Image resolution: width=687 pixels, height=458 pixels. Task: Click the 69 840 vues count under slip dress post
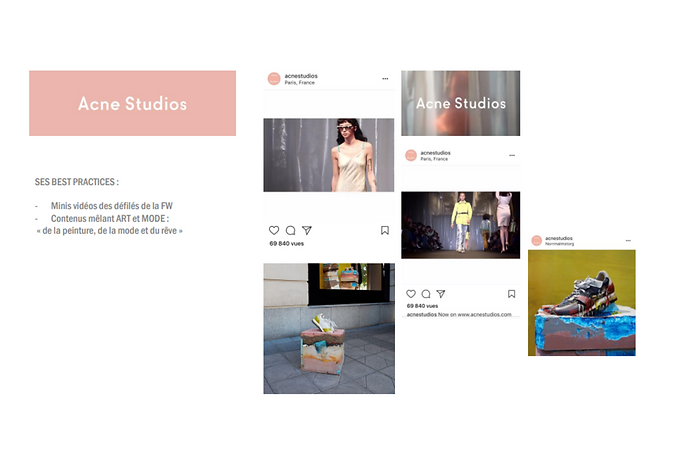click(287, 243)
